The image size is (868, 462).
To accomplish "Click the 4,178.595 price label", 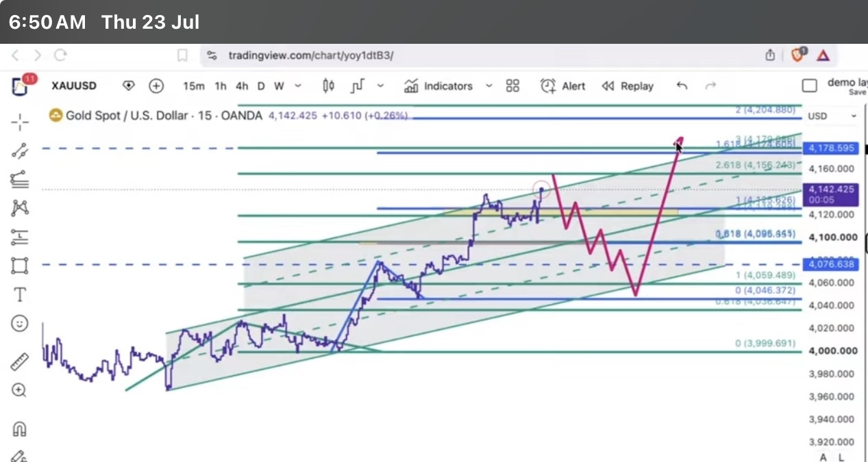I will [831, 148].
